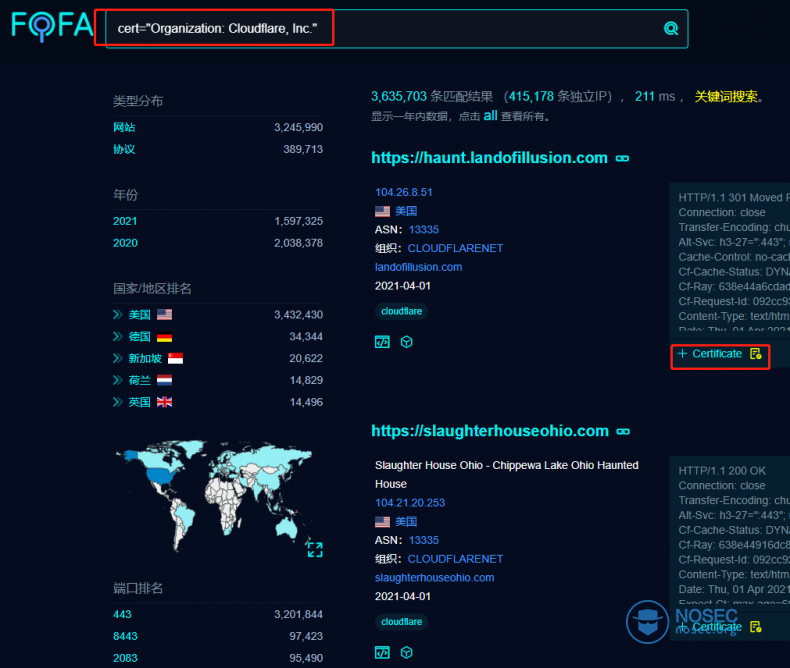Expand 新加坡 country entry chevron
Image resolution: width=790 pixels, height=668 pixels.
click(x=117, y=358)
